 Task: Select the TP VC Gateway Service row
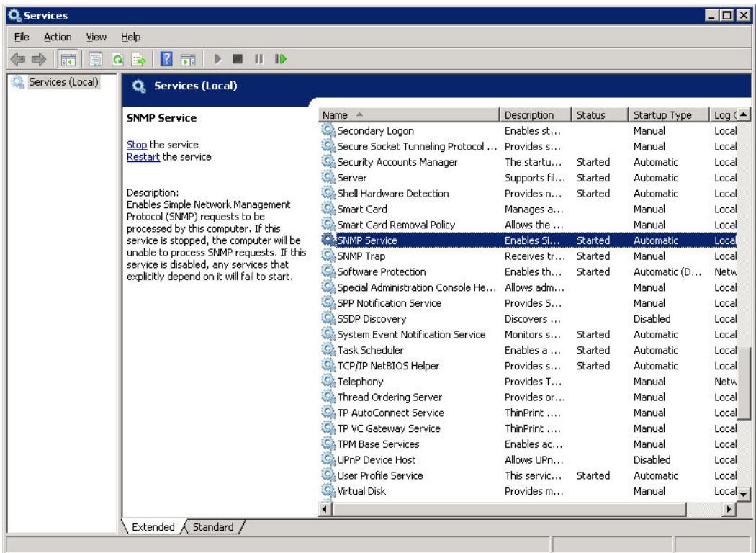click(x=529, y=428)
